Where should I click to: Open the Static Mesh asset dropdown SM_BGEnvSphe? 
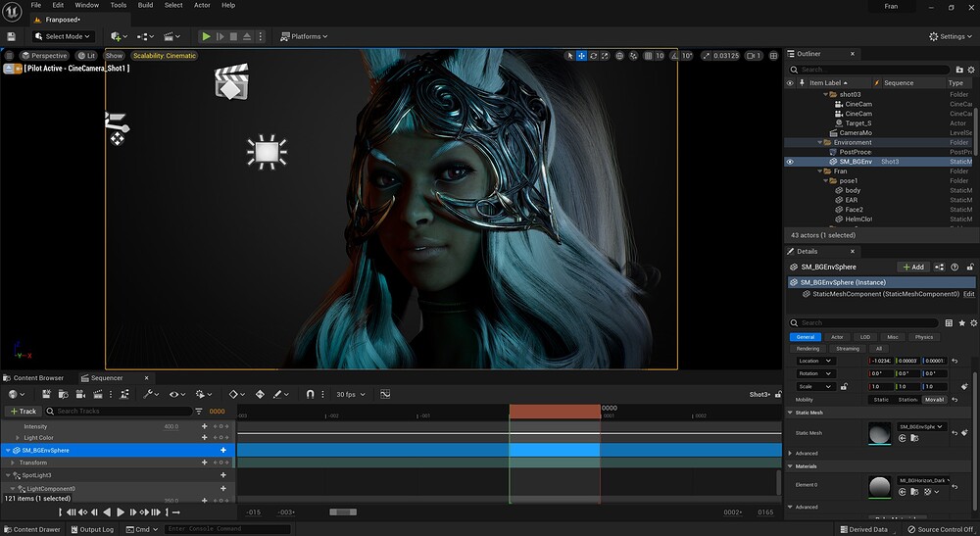[x=922, y=426]
